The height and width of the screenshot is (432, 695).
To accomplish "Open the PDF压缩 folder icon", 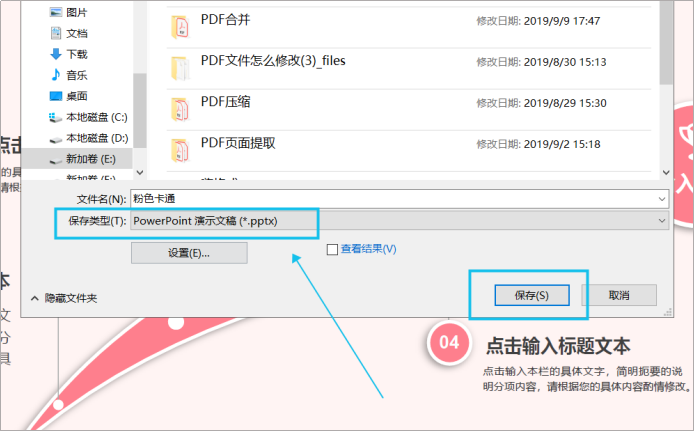I will [x=180, y=109].
